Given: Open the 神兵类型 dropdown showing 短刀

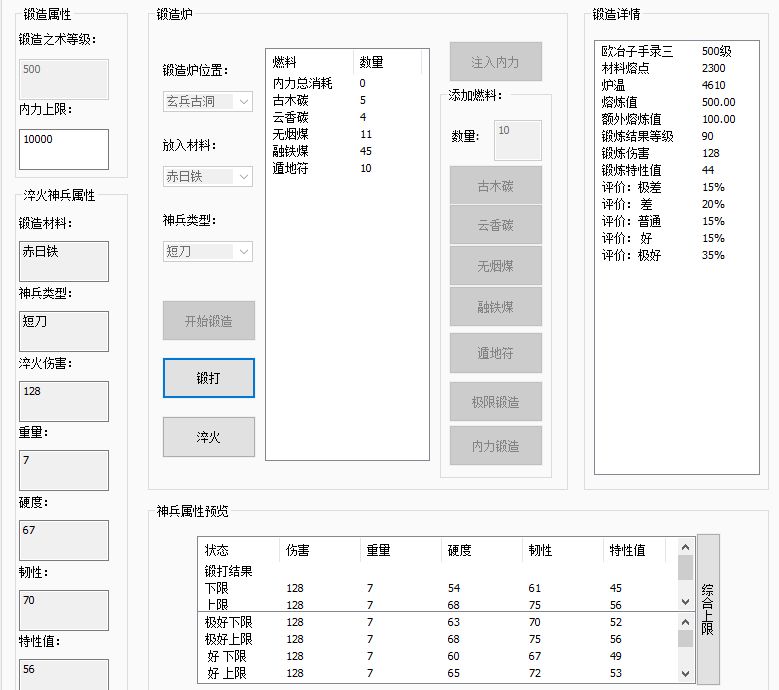Looking at the screenshot, I should click(208, 251).
